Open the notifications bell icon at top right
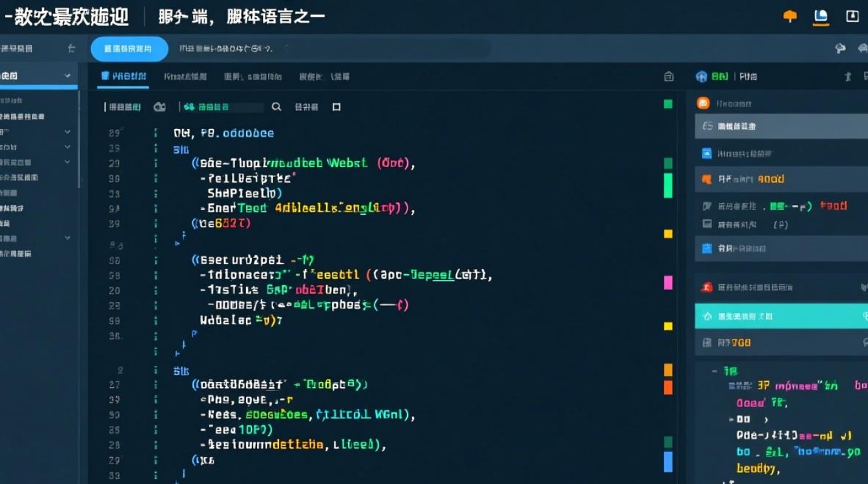This screenshot has width=868, height=484. (789, 15)
